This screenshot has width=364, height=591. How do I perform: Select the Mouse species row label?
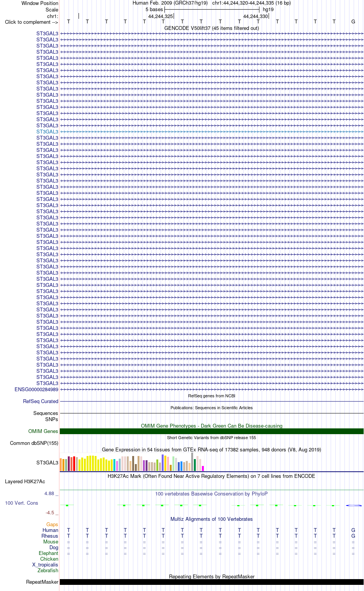(51, 542)
